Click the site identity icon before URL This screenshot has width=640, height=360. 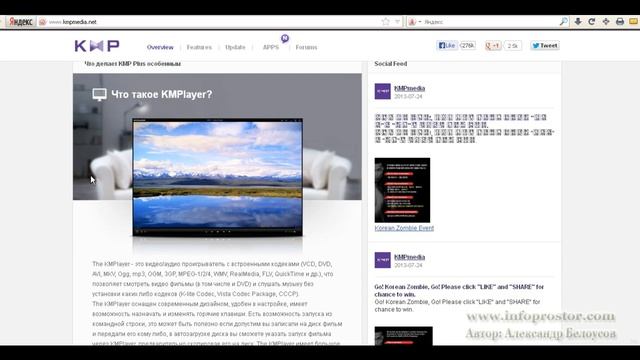(42, 22)
